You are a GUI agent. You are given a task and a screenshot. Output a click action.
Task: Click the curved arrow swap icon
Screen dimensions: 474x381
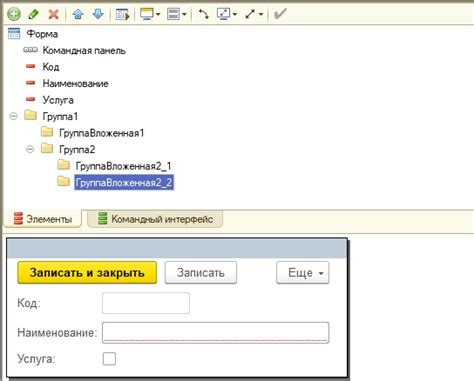[x=203, y=14]
